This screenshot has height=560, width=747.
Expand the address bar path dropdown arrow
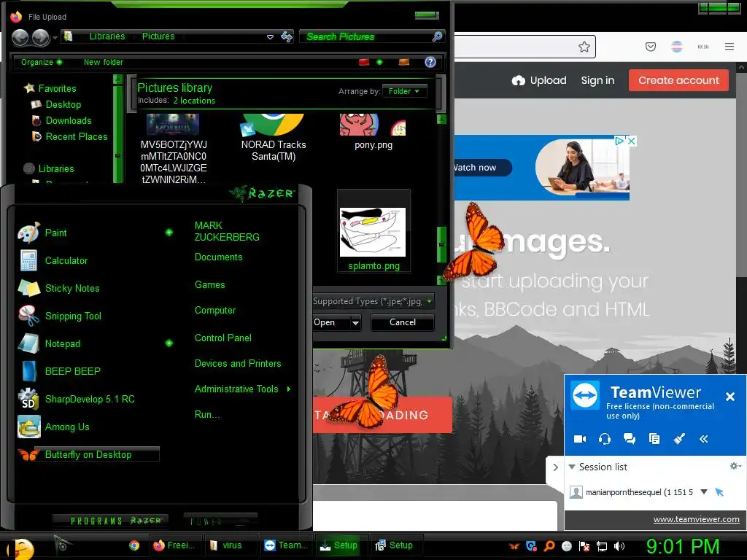[270, 36]
